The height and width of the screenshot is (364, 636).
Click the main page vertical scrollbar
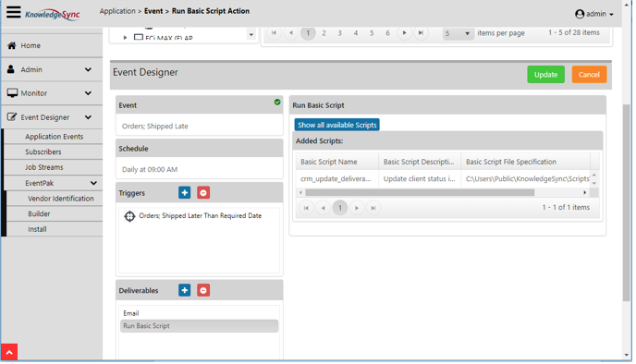[x=626, y=202]
